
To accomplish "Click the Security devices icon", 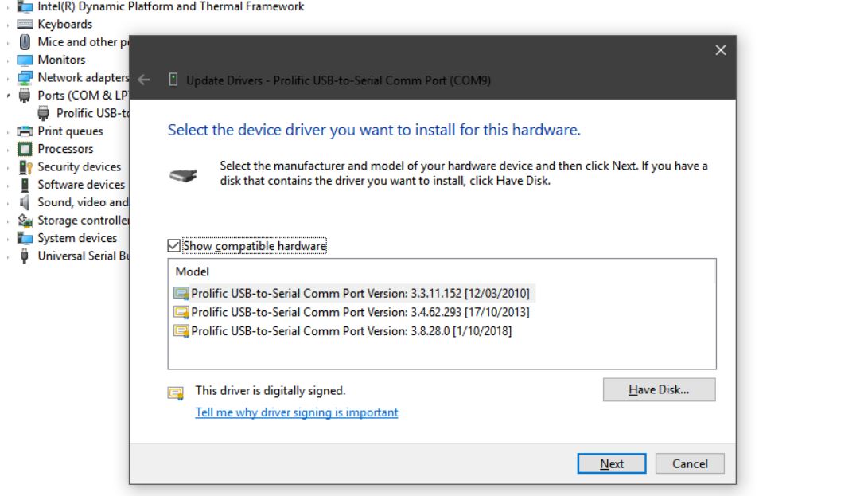I will point(25,167).
